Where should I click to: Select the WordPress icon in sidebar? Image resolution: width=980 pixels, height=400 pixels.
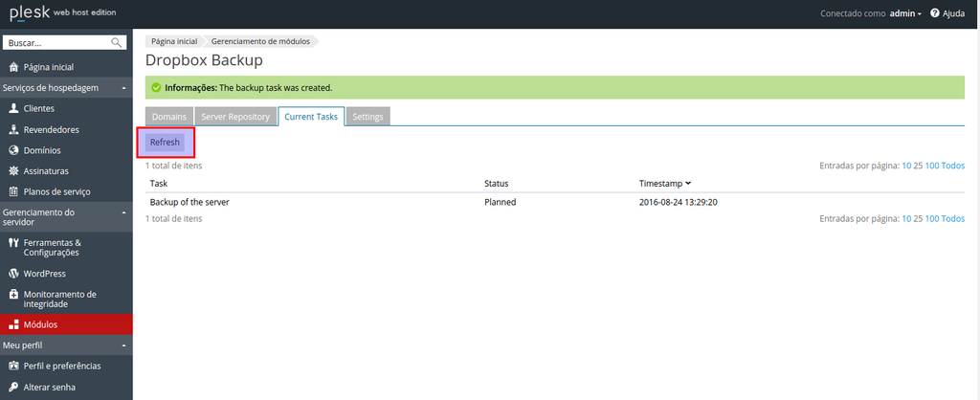pyautogui.click(x=13, y=274)
